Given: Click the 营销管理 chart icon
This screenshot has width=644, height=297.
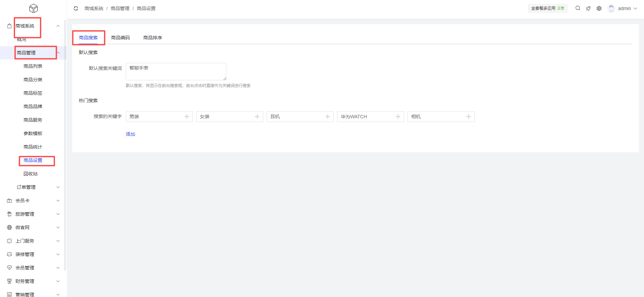Looking at the screenshot, I should pos(9,294).
